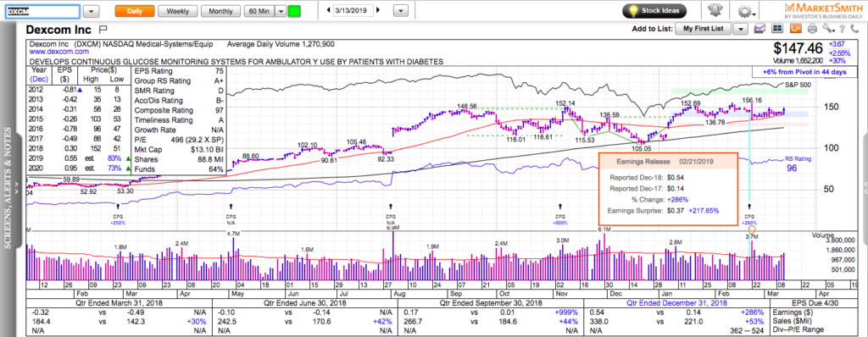This screenshot has width=868, height=337.
Task: Click the DXCM symbol input field
Action: tap(42, 11)
